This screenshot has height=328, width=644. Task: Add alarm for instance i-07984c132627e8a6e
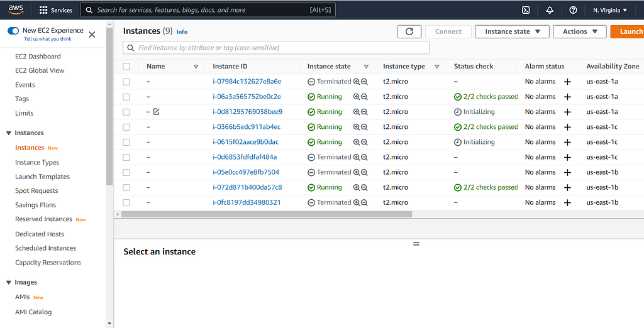pyautogui.click(x=567, y=82)
